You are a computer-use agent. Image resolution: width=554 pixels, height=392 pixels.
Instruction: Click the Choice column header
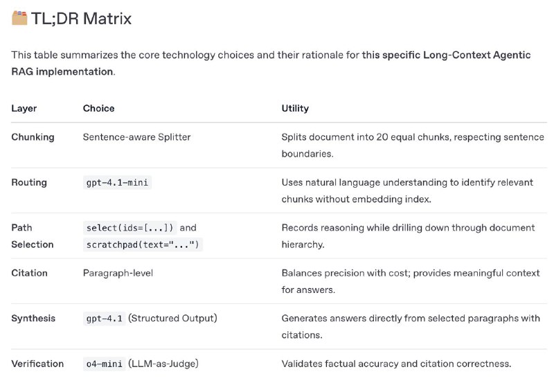pos(98,109)
